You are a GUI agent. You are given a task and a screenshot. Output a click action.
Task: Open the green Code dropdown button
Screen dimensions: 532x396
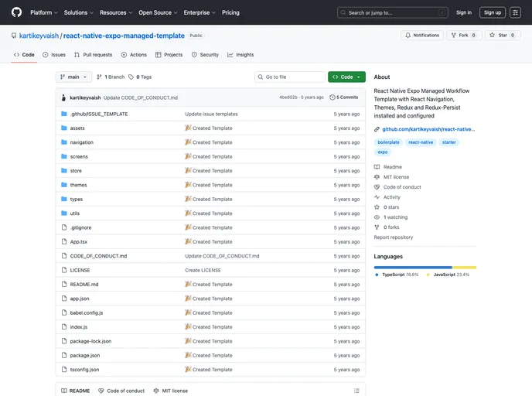point(346,77)
